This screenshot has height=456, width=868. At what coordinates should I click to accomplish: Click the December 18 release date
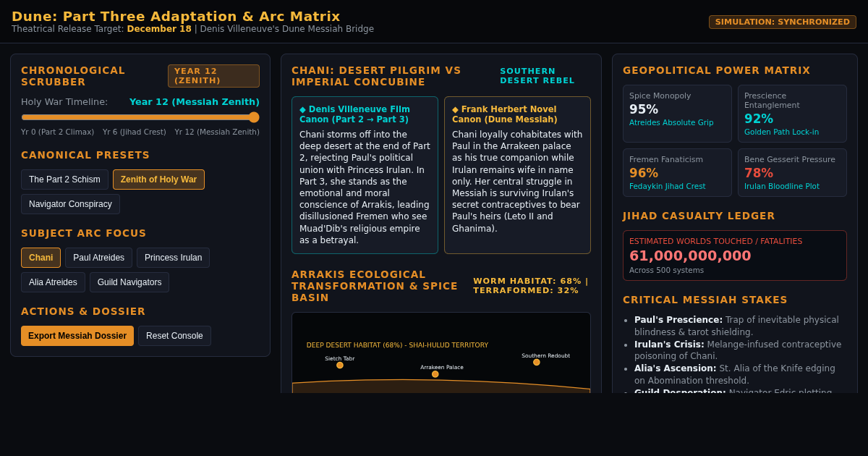point(159,29)
